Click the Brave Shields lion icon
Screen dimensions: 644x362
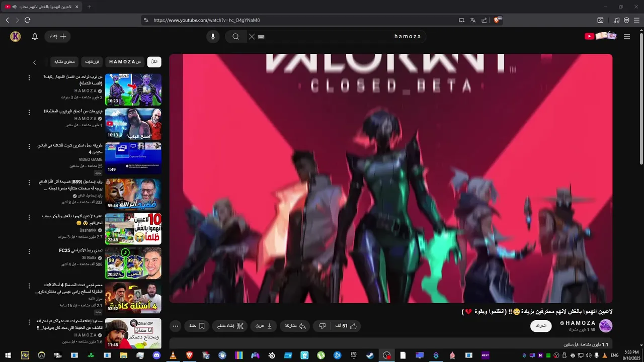point(498,20)
